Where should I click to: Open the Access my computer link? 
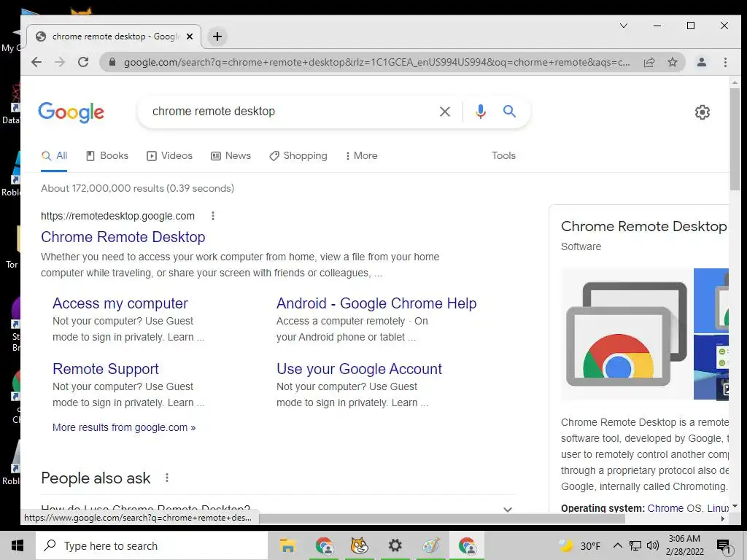(120, 303)
